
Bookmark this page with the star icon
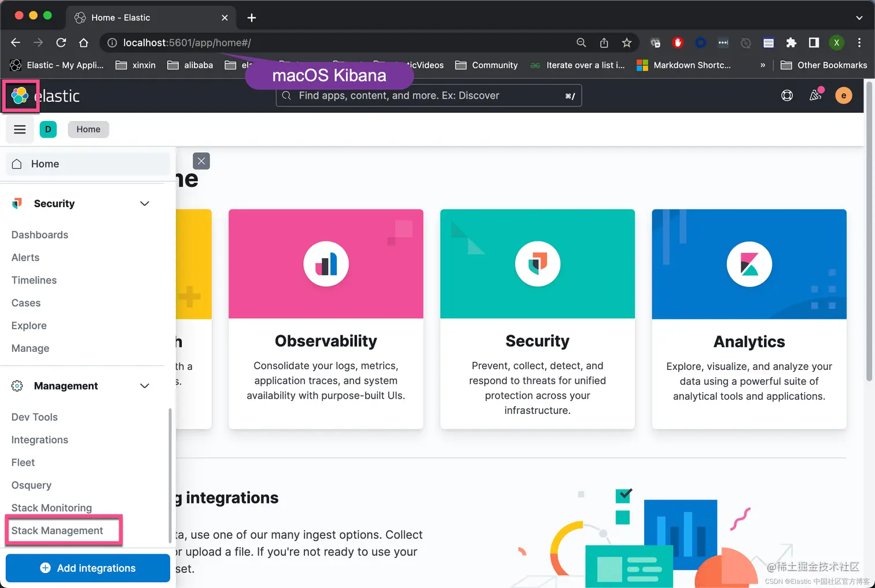[627, 42]
